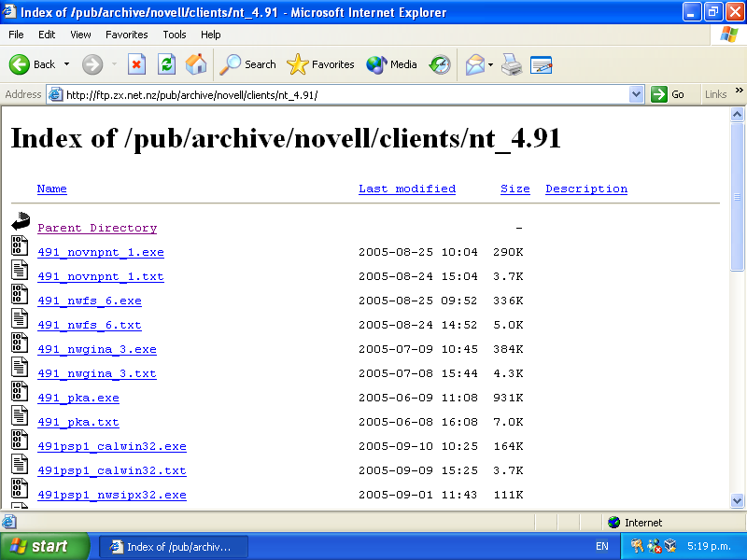Expand the Links toolbar chevron

739,91
